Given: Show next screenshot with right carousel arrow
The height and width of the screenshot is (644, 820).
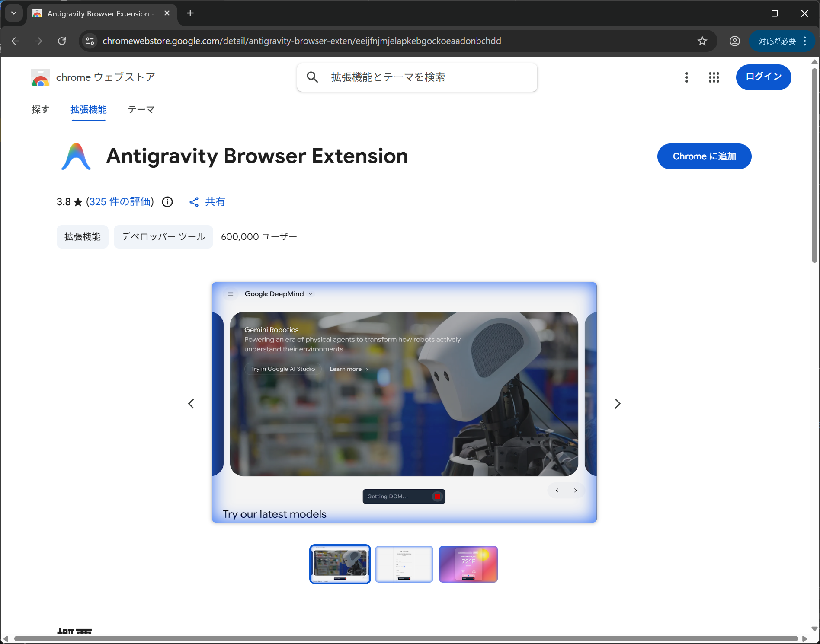Looking at the screenshot, I should (618, 404).
